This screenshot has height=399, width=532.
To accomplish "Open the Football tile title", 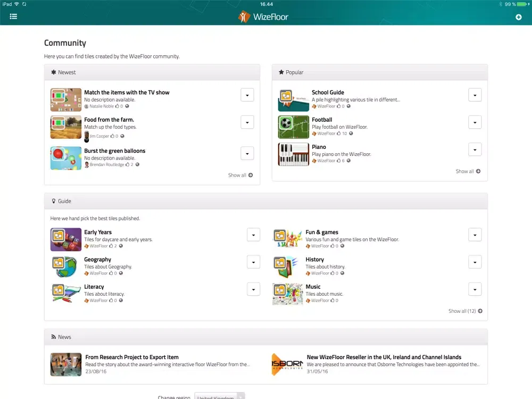I will tap(322, 120).
